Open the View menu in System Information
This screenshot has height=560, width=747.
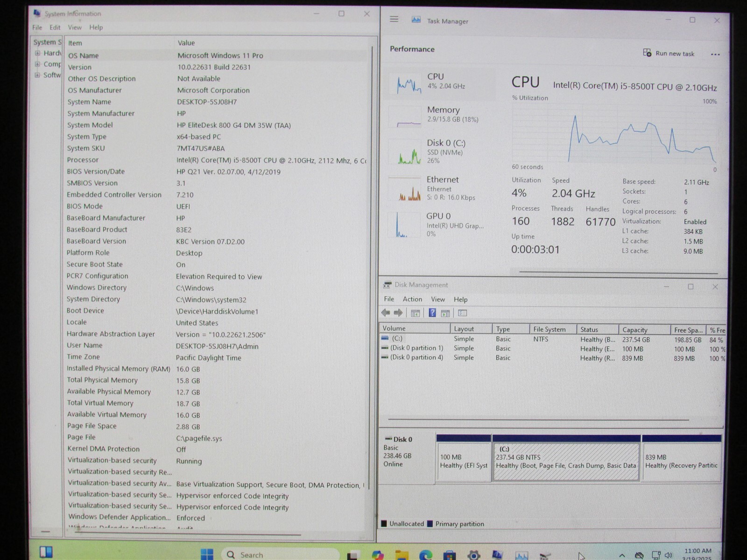[x=74, y=28]
